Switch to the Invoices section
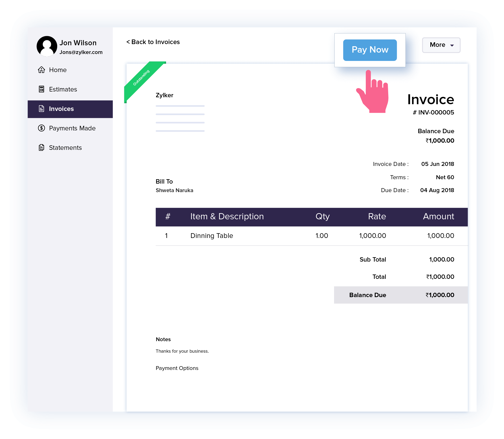The height and width of the screenshot is (439, 504). click(x=62, y=109)
